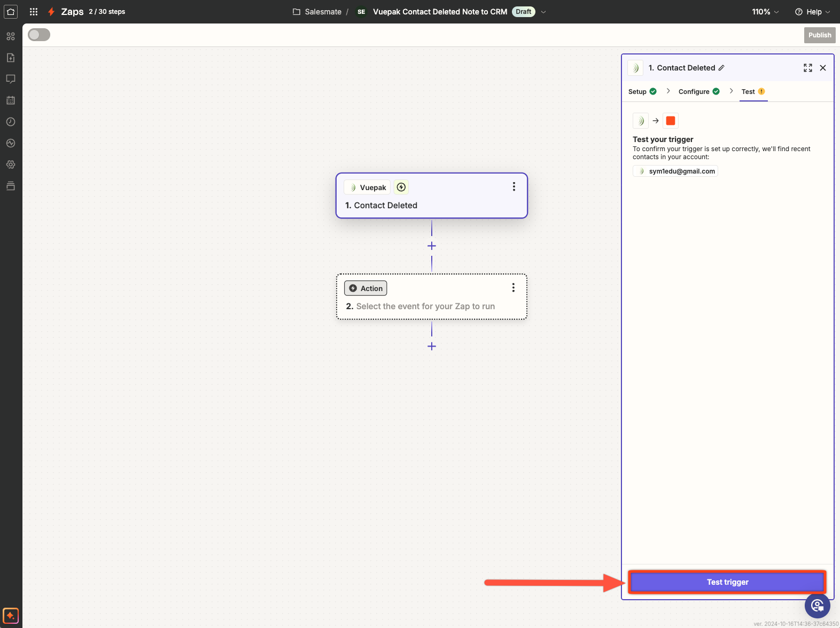Open the support chat bubble icon

click(817, 606)
